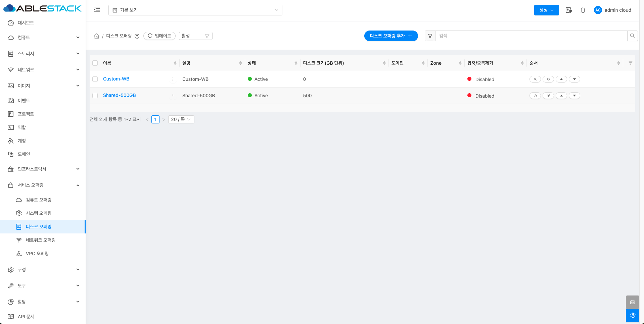Click the 디스크 오퍼링 추가 button
The height and width of the screenshot is (324, 644).
391,36
